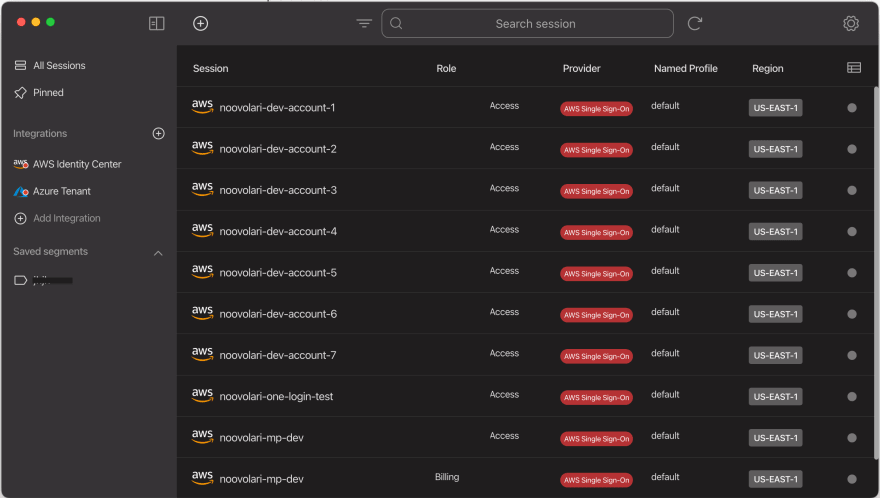880x498 pixels.
Task: Open All Sessions in sidebar
Action: [59, 65]
